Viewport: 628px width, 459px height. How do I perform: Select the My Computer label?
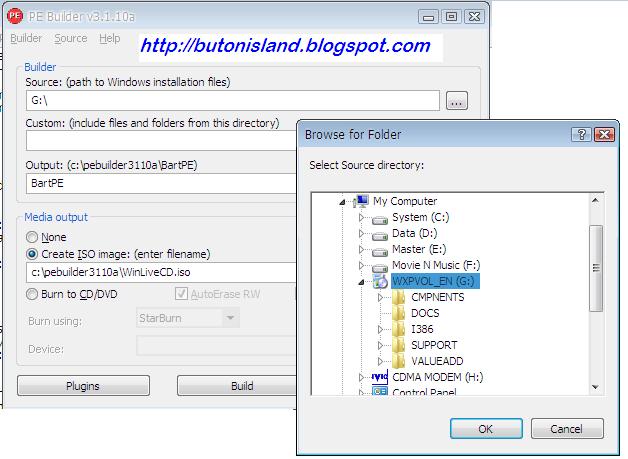(405, 201)
